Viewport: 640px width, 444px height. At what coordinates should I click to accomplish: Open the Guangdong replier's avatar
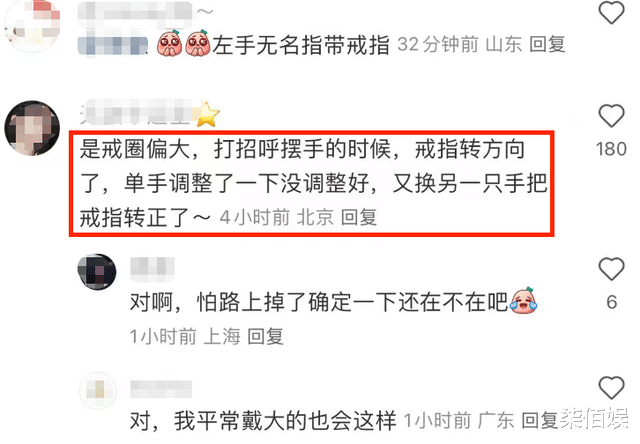pos(98,391)
